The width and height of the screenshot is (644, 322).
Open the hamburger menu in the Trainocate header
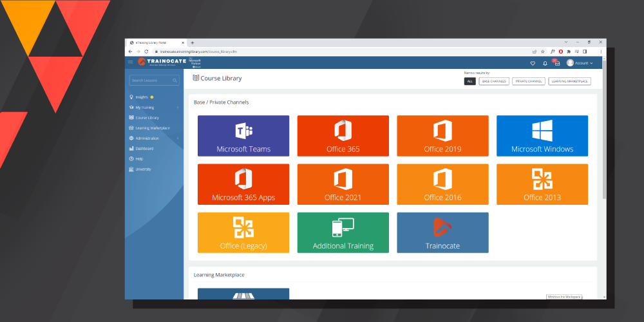tap(131, 62)
